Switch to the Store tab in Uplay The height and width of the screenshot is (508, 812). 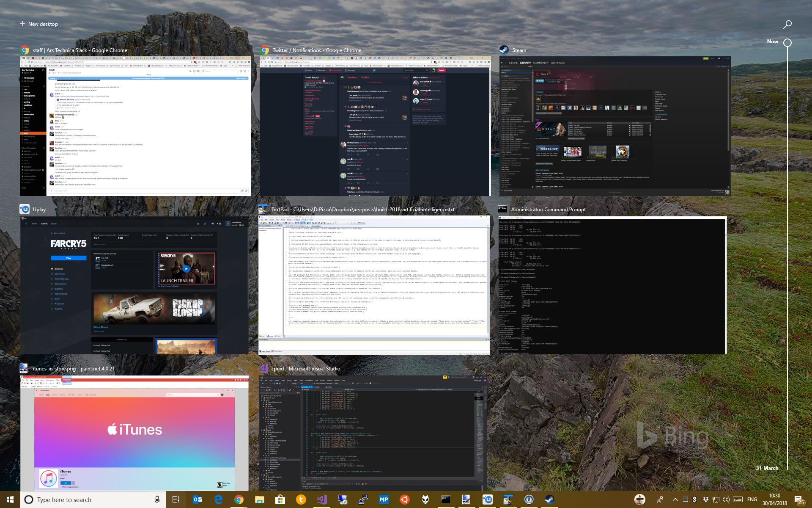(54, 224)
